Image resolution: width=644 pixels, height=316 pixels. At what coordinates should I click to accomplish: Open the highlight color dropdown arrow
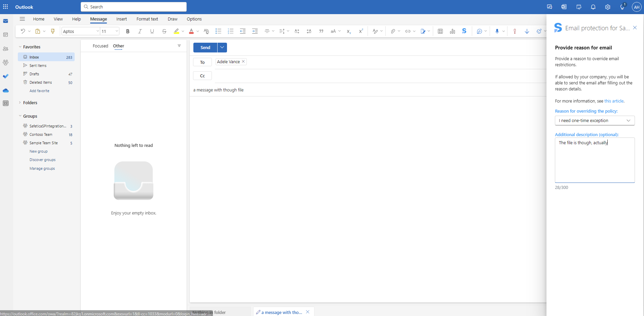click(x=183, y=31)
